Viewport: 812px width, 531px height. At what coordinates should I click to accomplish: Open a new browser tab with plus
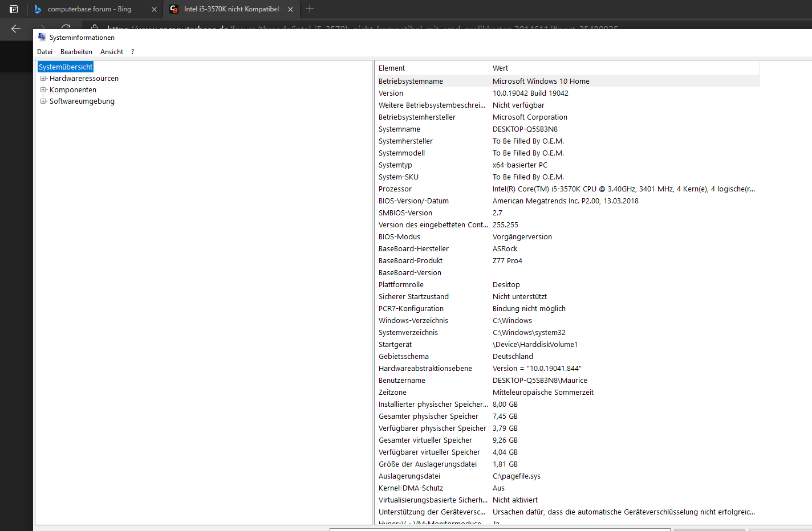point(310,9)
